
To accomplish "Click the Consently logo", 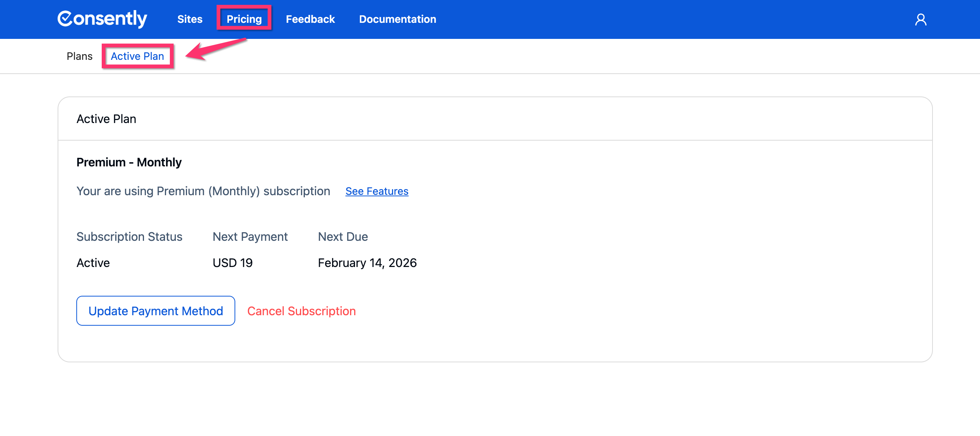I will click(x=102, y=19).
